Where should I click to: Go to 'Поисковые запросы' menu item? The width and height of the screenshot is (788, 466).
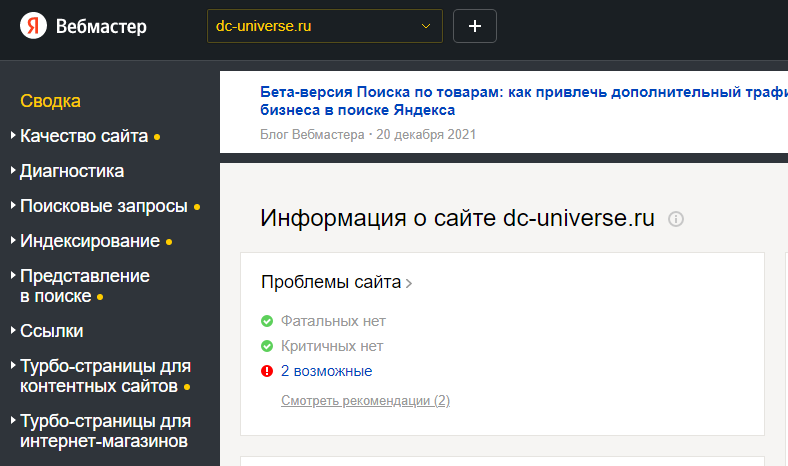click(x=104, y=206)
